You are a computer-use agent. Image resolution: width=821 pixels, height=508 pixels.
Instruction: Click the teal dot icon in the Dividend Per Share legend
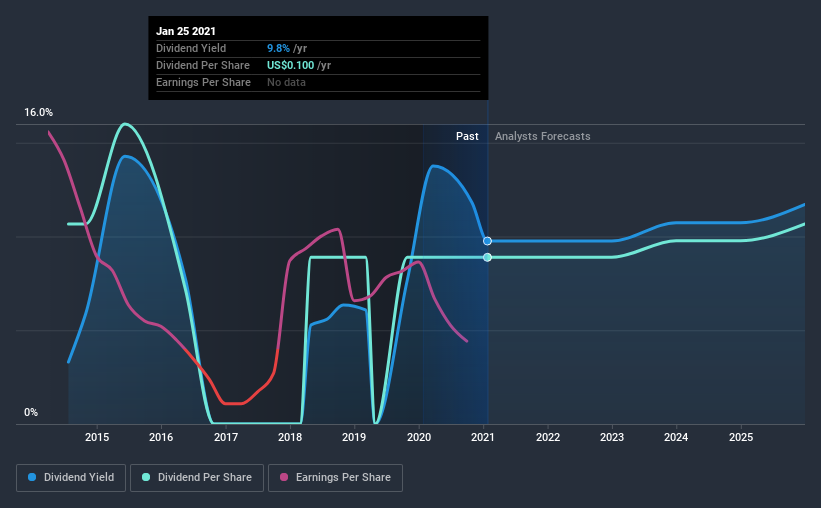coord(146,477)
